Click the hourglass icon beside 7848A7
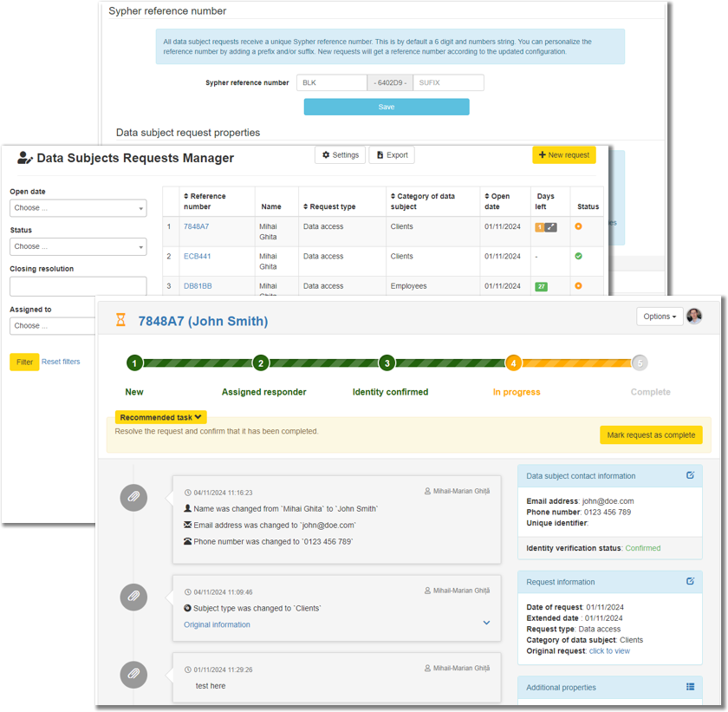The width and height of the screenshot is (728, 712). pyautogui.click(x=120, y=321)
